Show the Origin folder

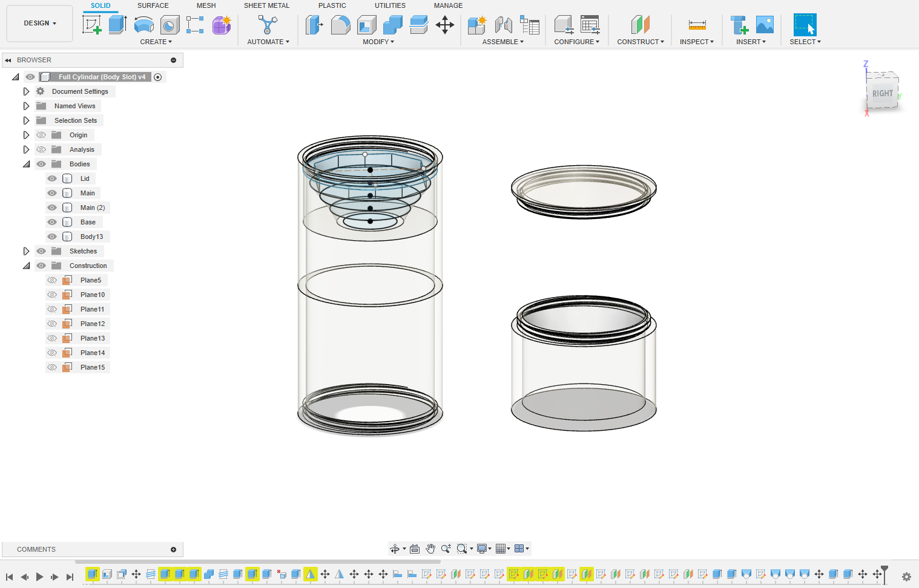pyautogui.click(x=41, y=135)
